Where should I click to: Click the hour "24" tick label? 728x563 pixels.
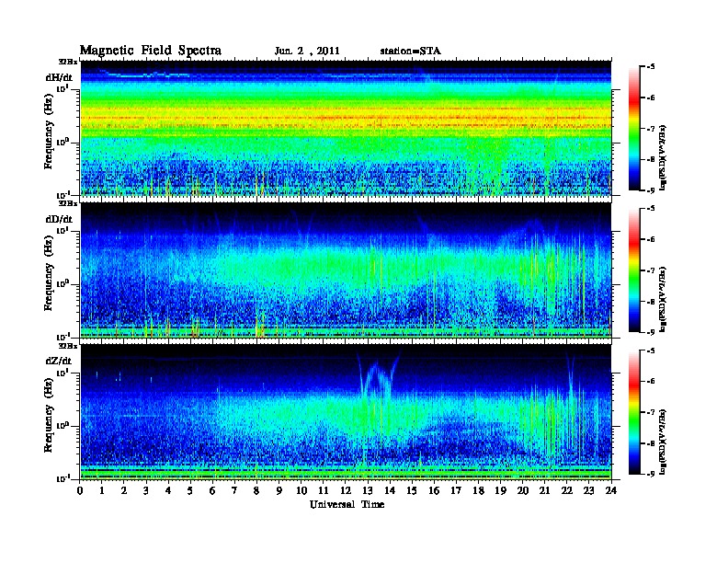(x=611, y=491)
